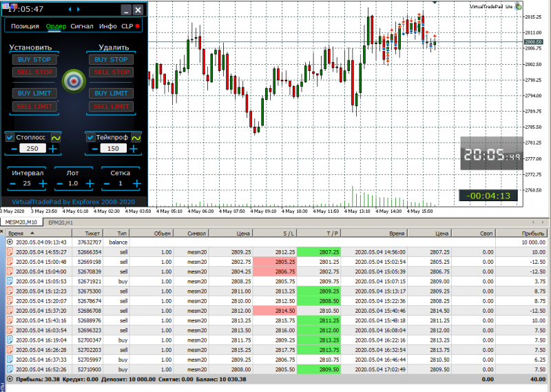The image size is (551, 392).
Task: Sort history by the Тип column header
Action: point(116,233)
